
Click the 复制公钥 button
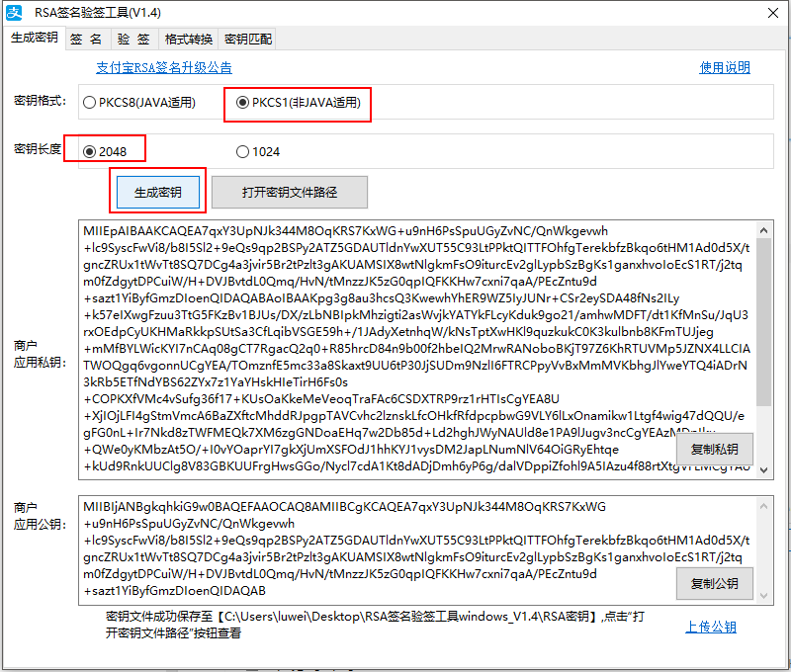pos(714,584)
